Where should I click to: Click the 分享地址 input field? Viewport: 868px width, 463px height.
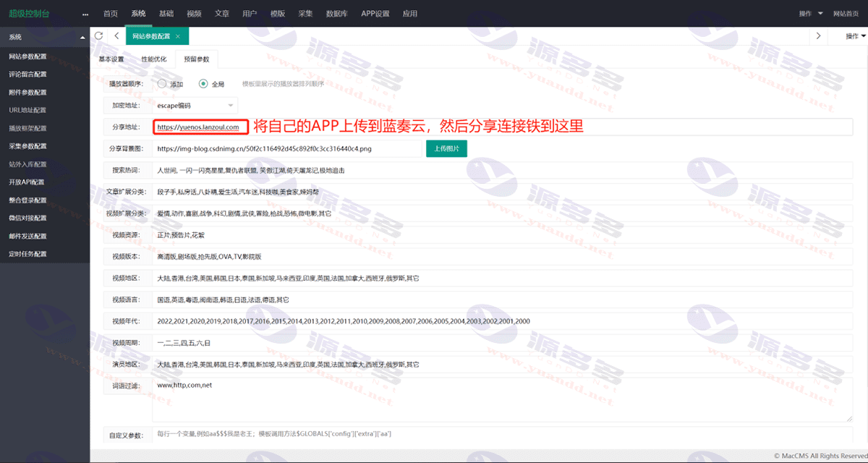pyautogui.click(x=502, y=127)
